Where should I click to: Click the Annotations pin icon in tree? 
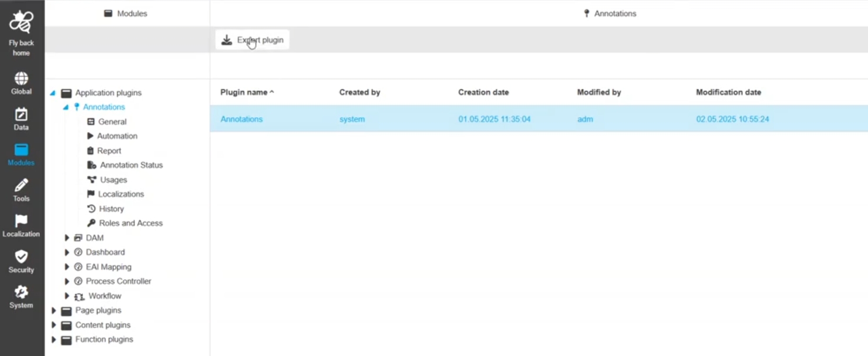pyautogui.click(x=76, y=107)
